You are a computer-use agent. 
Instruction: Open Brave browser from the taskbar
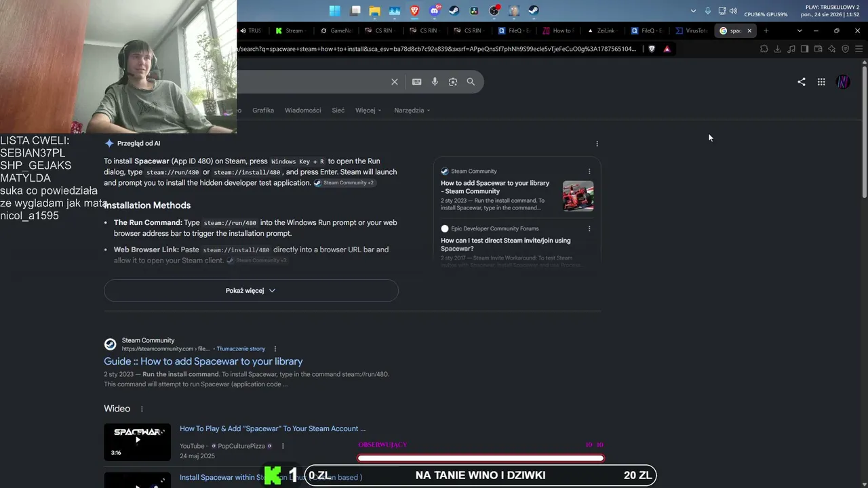[414, 10]
